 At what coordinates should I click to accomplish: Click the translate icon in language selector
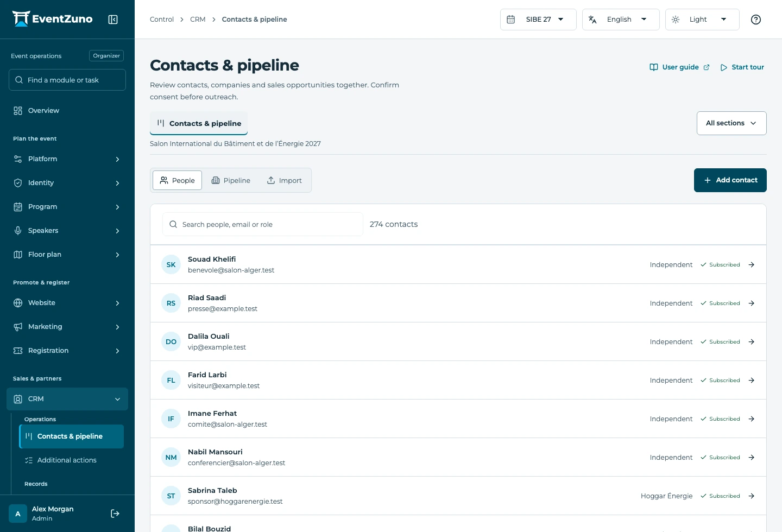click(x=592, y=20)
